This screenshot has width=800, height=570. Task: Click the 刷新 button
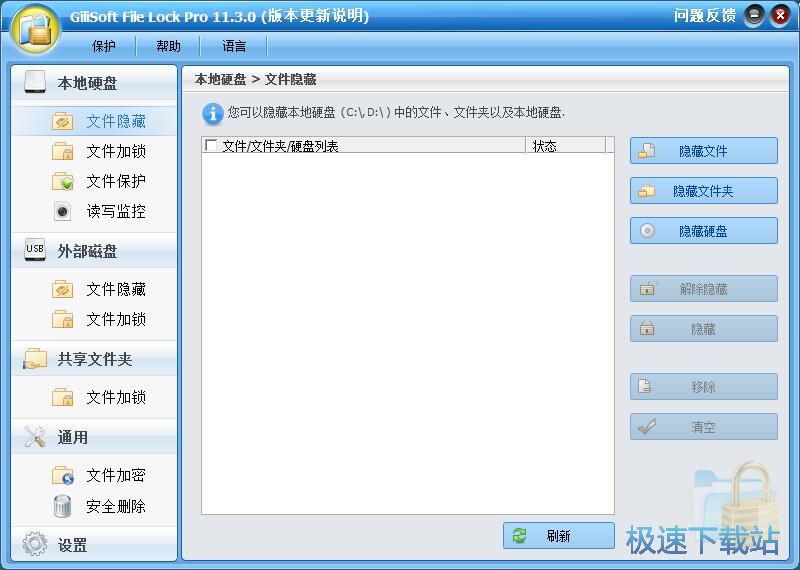[x=559, y=535]
